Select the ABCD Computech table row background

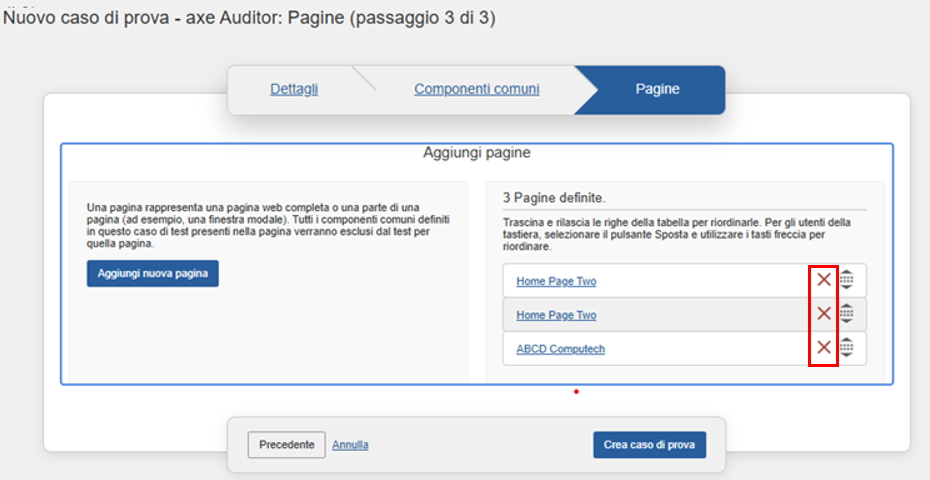point(700,349)
